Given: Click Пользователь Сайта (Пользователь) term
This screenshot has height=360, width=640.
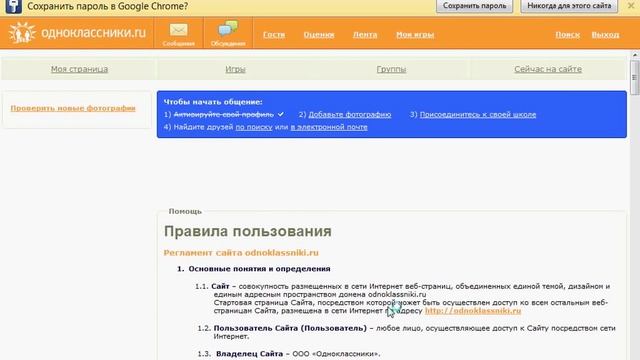Looking at the screenshot, I should [290, 328].
